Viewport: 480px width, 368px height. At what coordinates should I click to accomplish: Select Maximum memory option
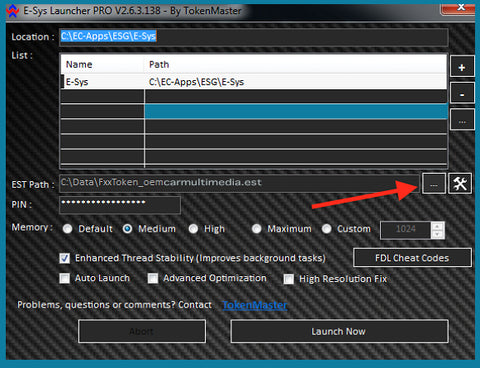pos(256,229)
